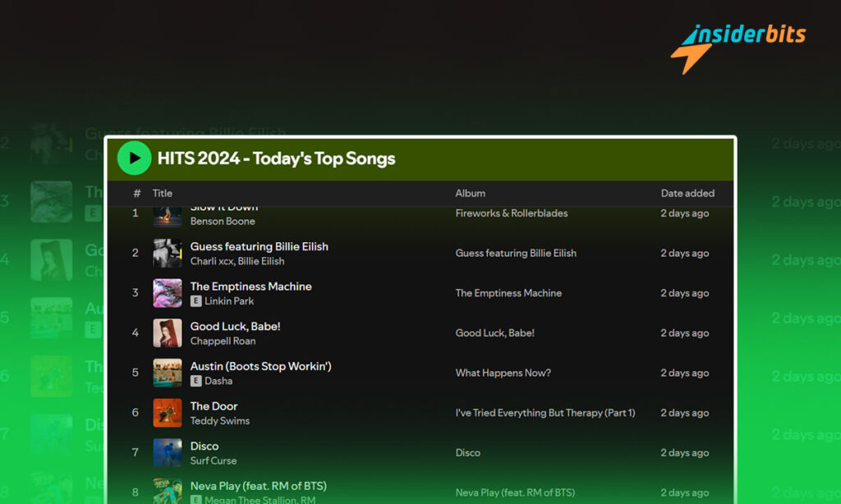Sort playlist by the Title column
This screenshot has width=841, height=504.
(162, 193)
